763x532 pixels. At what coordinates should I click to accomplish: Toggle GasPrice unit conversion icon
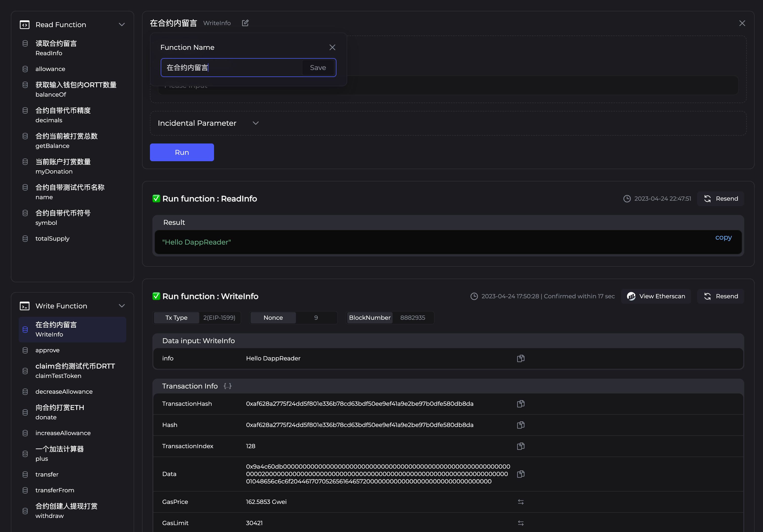[520, 502]
